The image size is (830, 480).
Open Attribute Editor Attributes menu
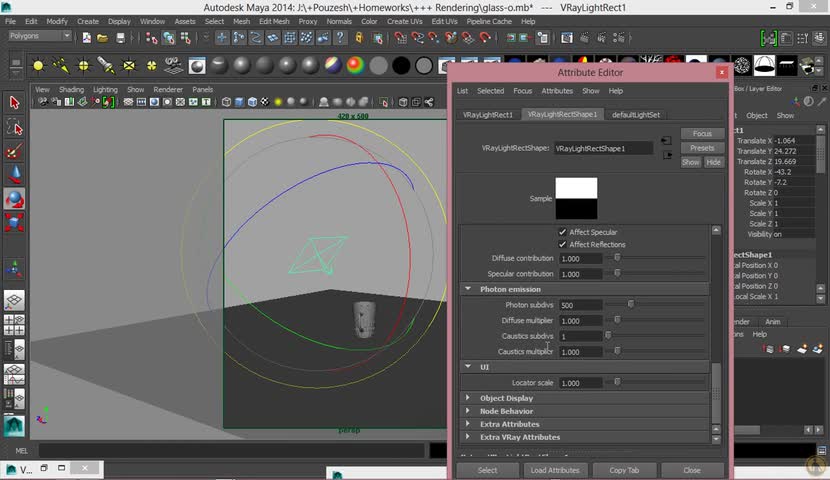point(557,91)
